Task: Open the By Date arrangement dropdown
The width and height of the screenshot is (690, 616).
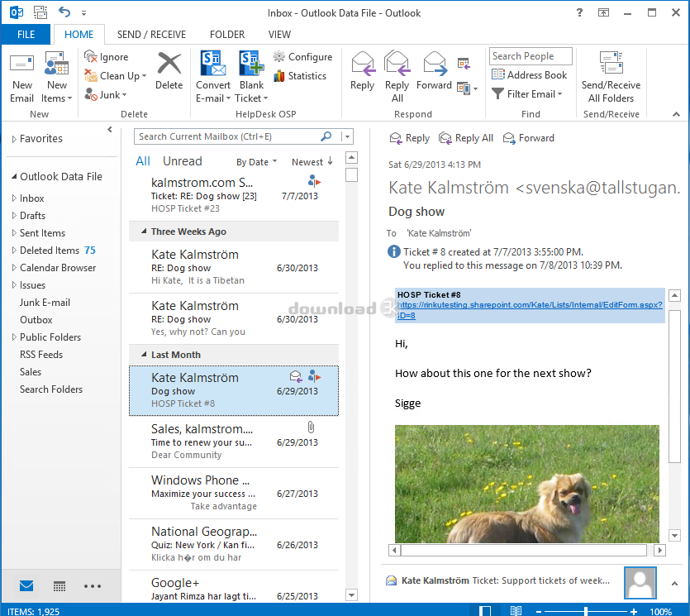Action: point(256,162)
